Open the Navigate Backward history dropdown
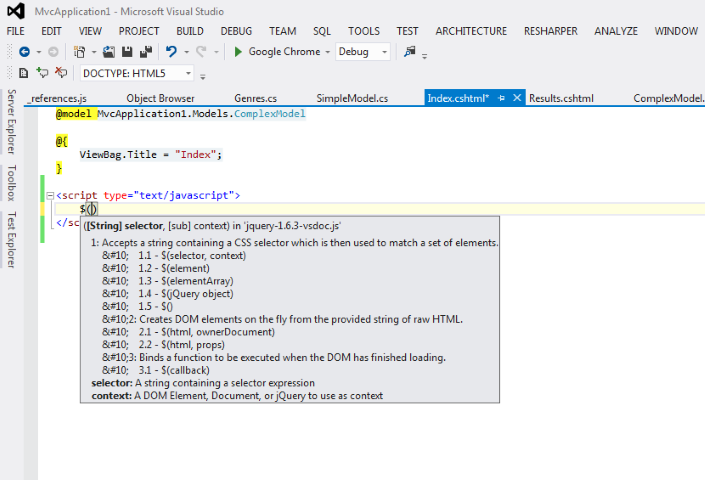Image resolution: width=705 pixels, height=480 pixels. 39,53
